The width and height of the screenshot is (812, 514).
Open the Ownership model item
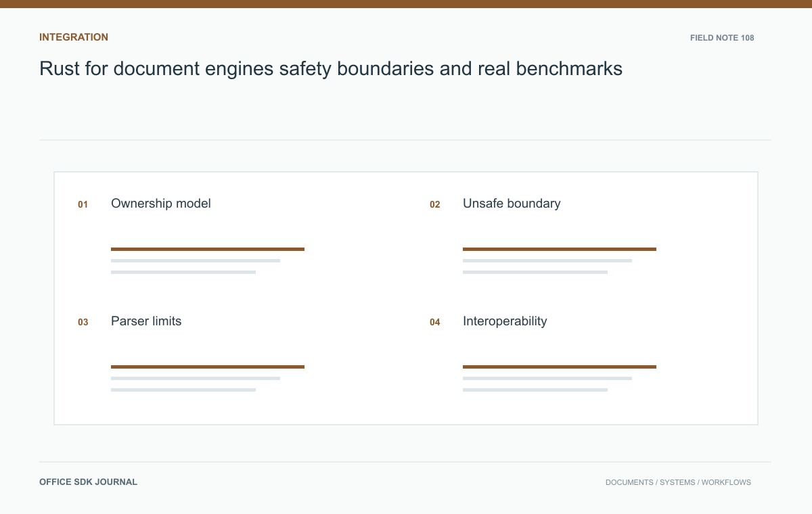click(x=161, y=204)
